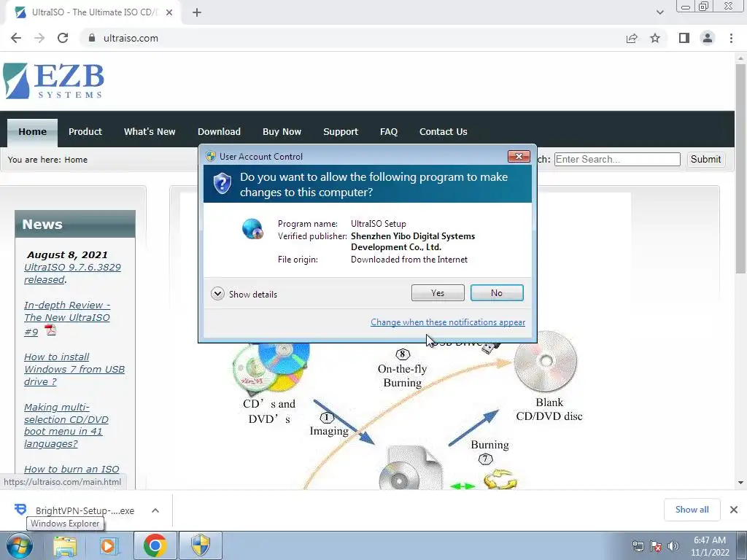Click the page vertical scrollbar thumb

point(740,169)
